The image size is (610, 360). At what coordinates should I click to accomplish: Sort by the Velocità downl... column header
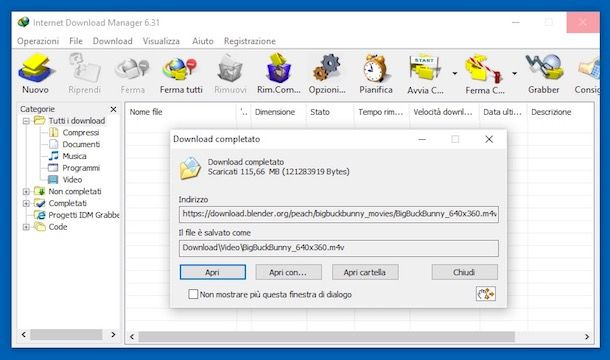click(444, 112)
